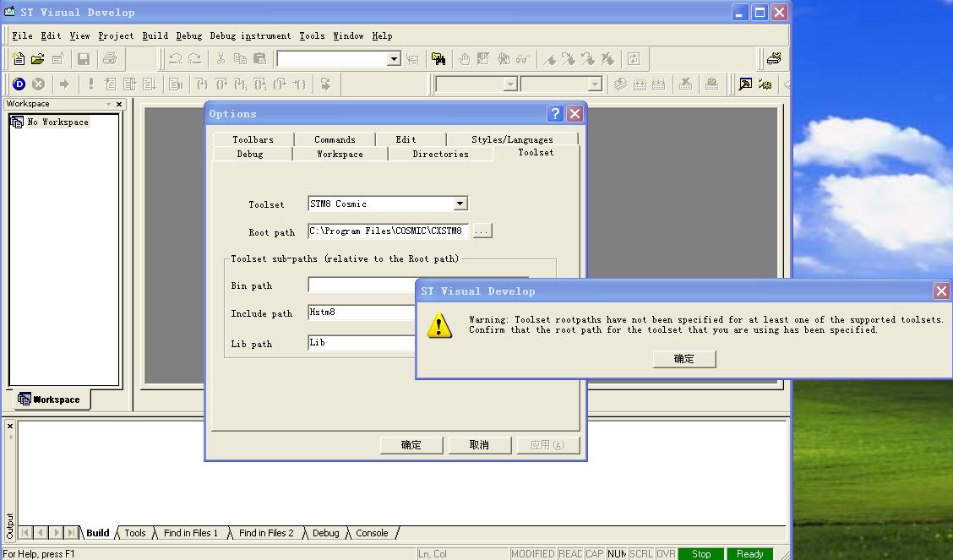Viewport: 953px width, 560px height.
Task: Open the Help menu
Action: [382, 35]
